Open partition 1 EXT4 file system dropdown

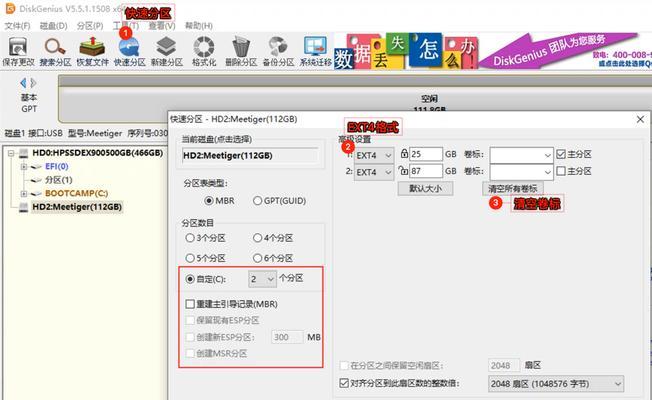point(374,156)
